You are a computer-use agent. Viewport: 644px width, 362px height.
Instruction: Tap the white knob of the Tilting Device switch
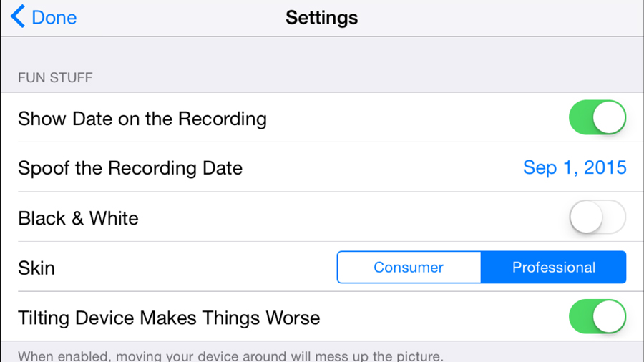point(609,317)
